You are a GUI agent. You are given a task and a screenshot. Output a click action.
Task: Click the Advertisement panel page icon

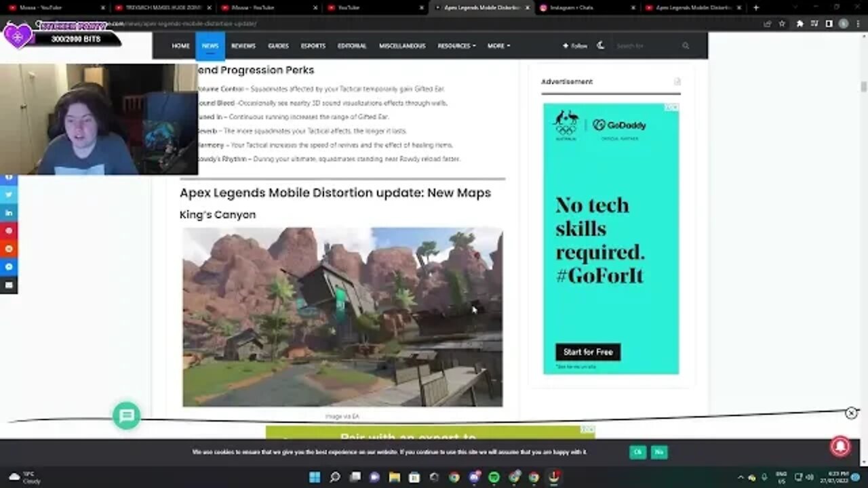(677, 81)
